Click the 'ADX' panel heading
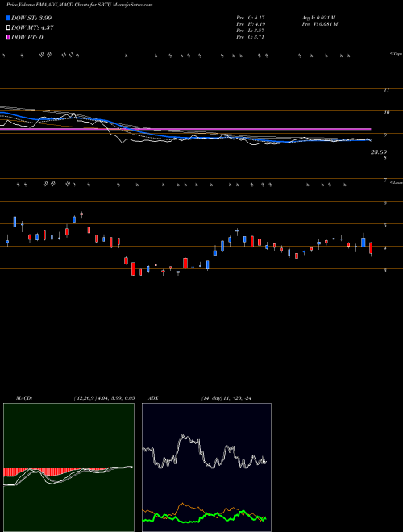This screenshot has height=532, width=403. click(x=154, y=397)
